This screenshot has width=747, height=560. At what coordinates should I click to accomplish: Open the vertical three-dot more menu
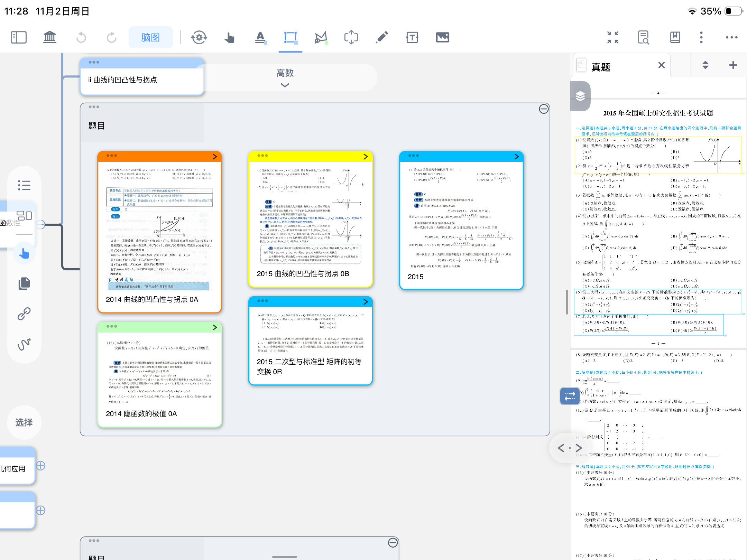(x=701, y=37)
